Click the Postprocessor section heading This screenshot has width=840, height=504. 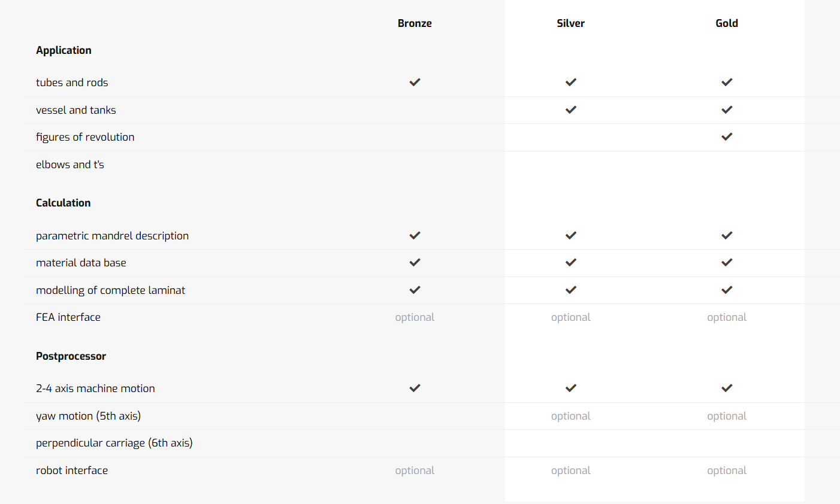pyautogui.click(x=71, y=356)
